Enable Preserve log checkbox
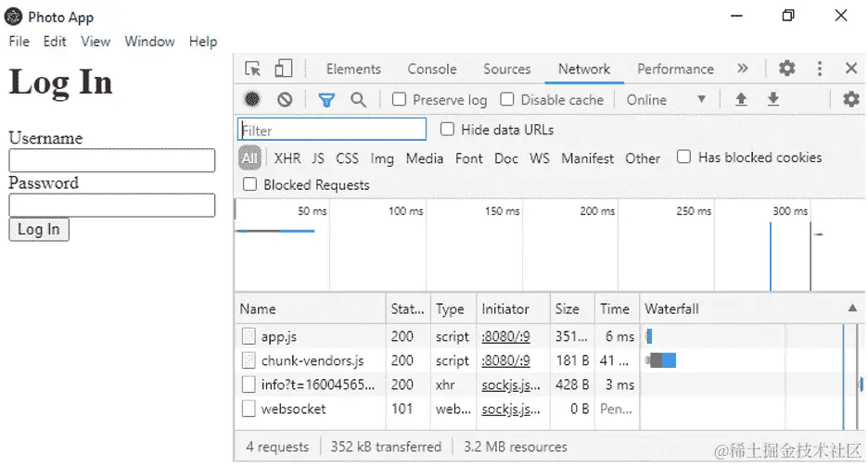The image size is (868, 466). [399, 99]
